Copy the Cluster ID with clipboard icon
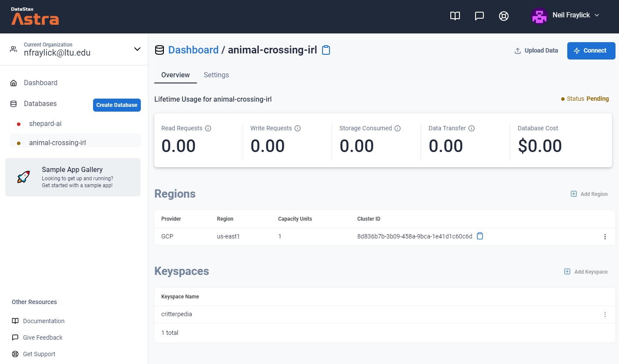Image resolution: width=619 pixels, height=364 pixels. pos(480,236)
